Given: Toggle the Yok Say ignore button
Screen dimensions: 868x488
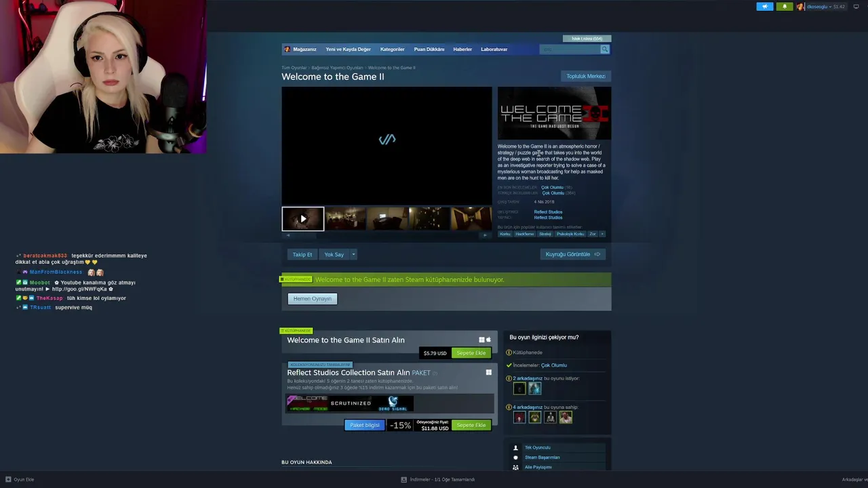Looking at the screenshot, I should click(334, 254).
